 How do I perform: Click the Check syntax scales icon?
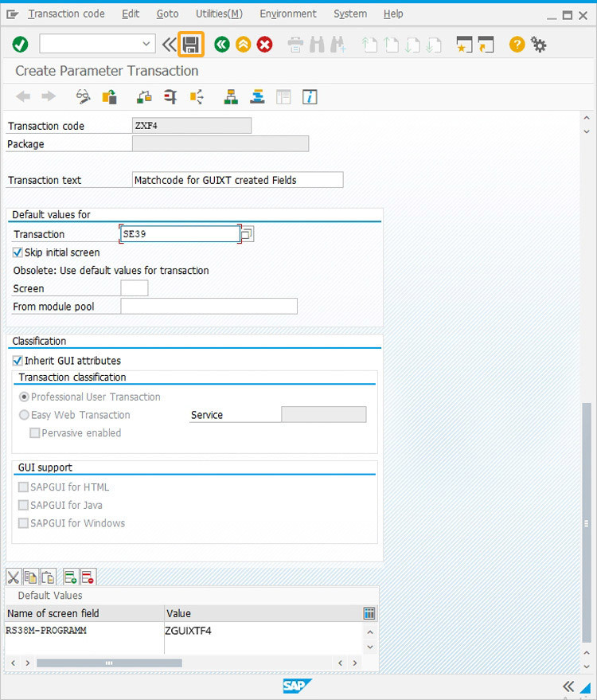pyautogui.click(x=144, y=96)
